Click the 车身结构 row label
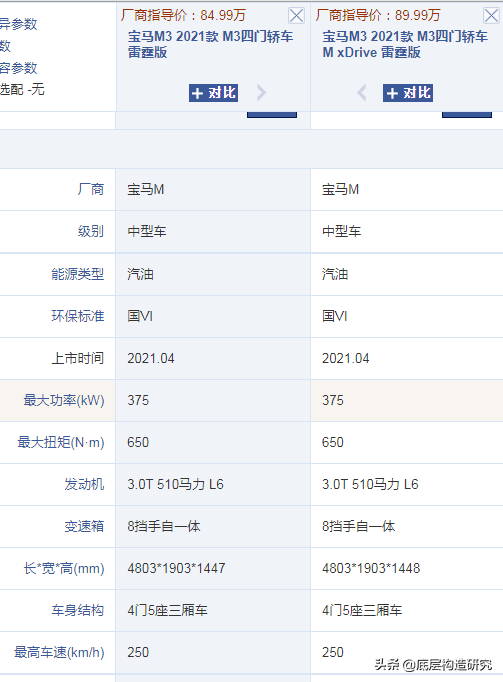 (78, 610)
